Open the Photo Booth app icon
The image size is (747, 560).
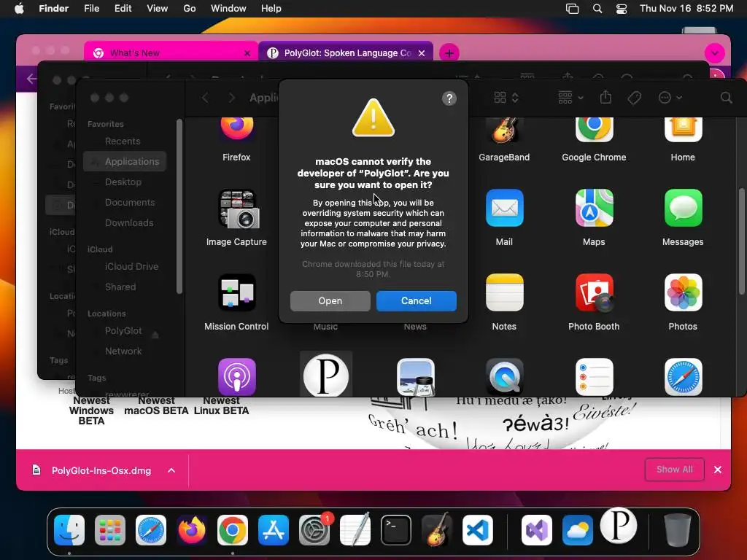[594, 292]
